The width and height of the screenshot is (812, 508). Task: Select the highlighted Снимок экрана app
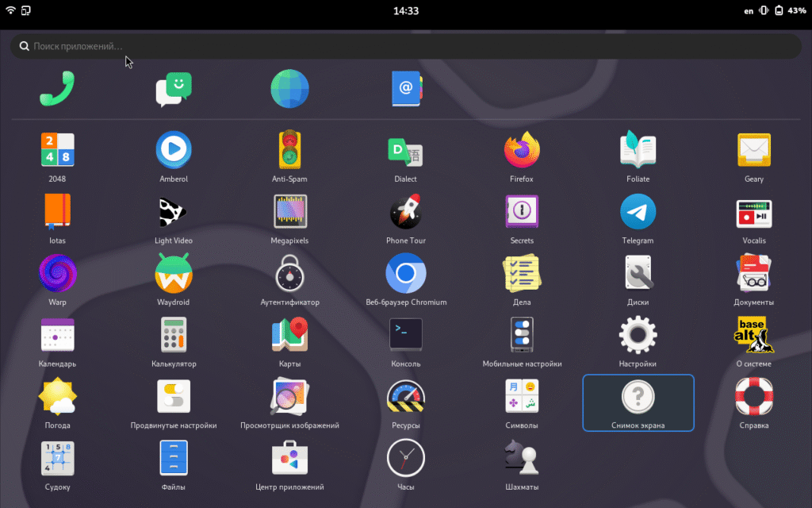[638, 402]
